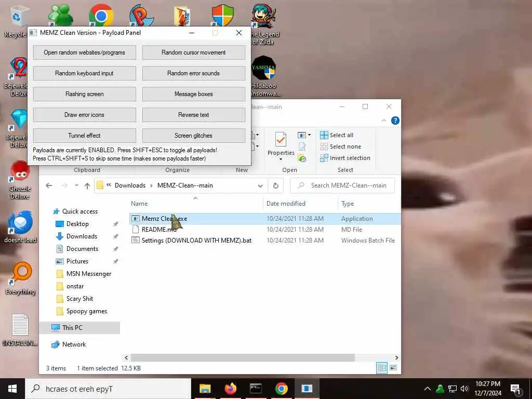The width and height of the screenshot is (532, 399).
Task: Click MEMZ app icon in taskbar
Action: [307, 389]
